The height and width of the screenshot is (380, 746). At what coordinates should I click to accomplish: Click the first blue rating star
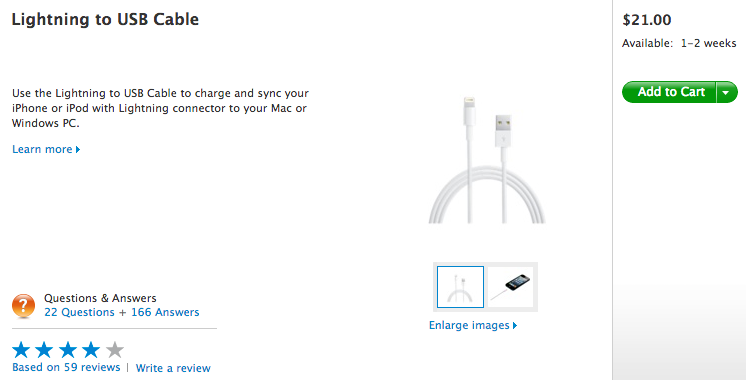(x=21, y=350)
